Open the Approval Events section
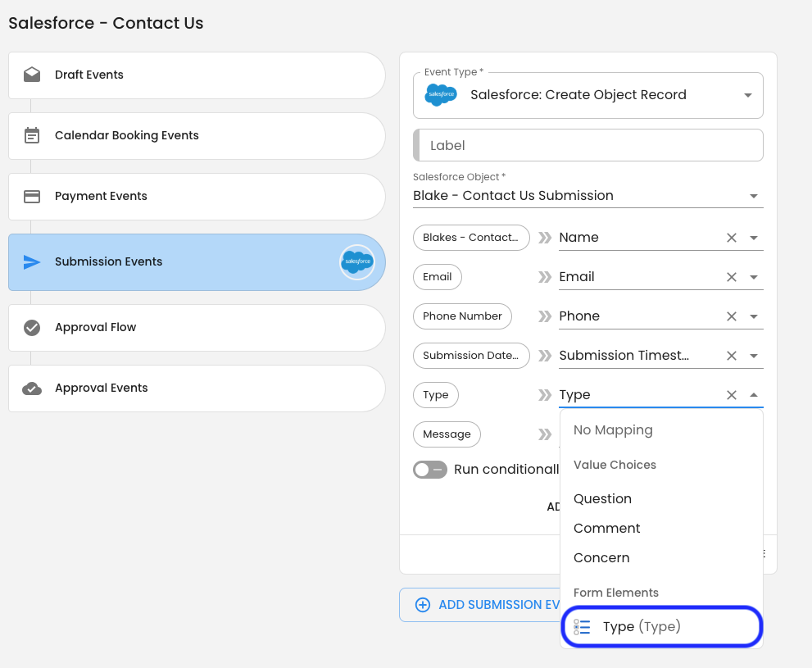The height and width of the screenshot is (668, 812). 197,389
